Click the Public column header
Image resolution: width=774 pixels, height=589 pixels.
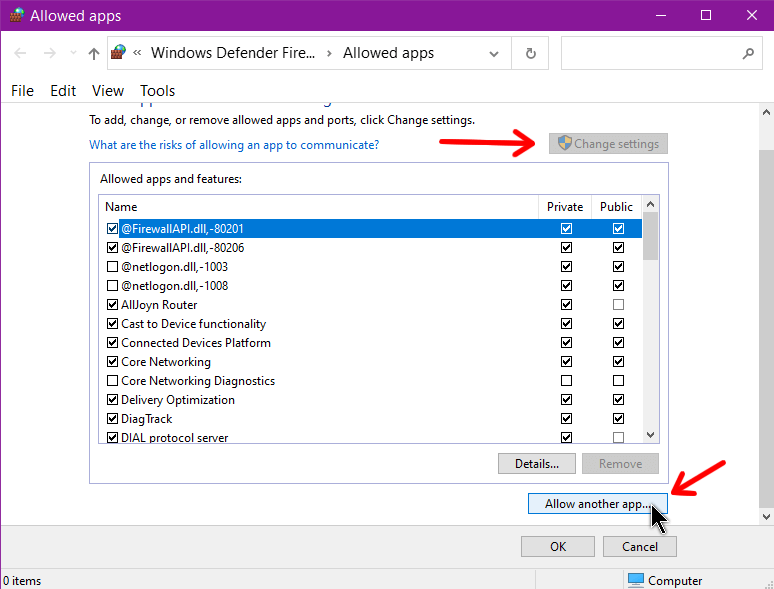click(x=616, y=207)
